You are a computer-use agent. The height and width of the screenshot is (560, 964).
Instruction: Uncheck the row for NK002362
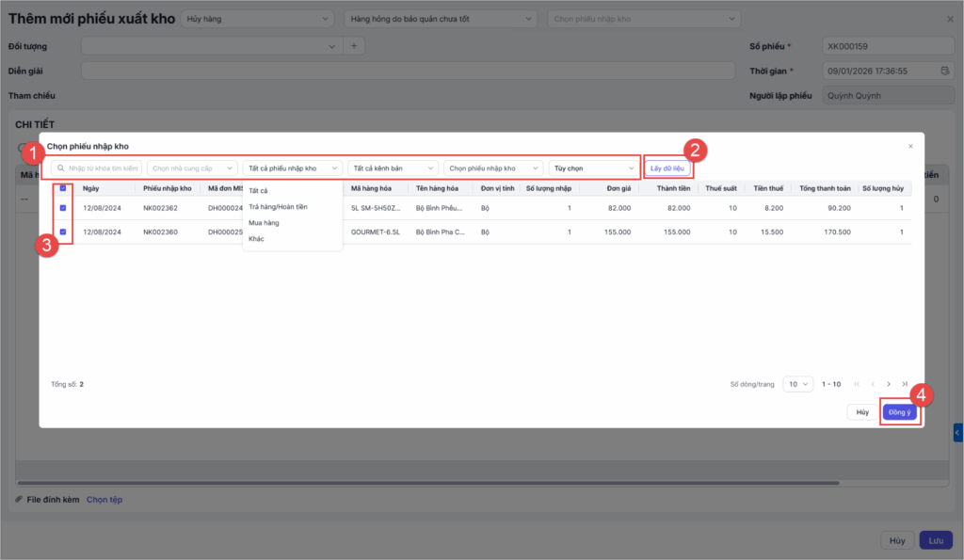tap(63, 208)
